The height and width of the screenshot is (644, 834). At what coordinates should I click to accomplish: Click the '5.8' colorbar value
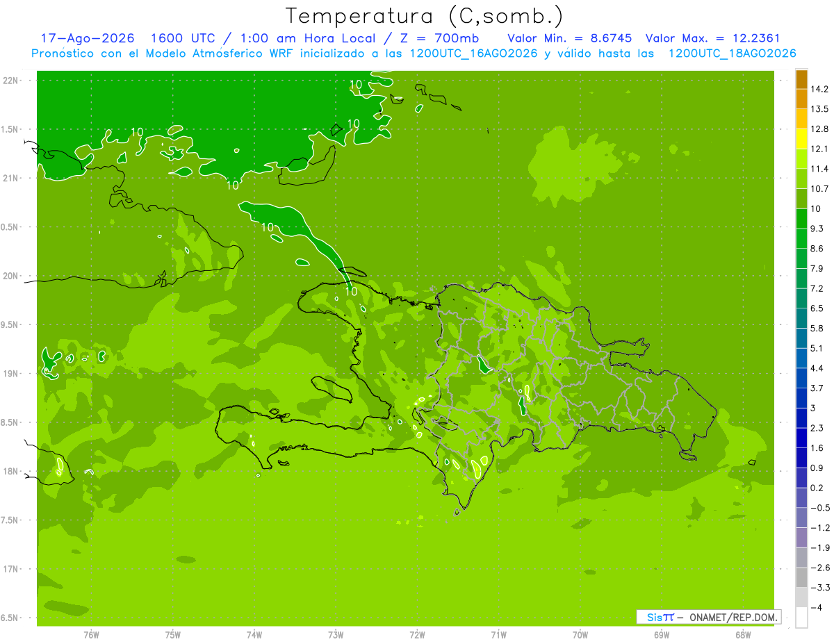coord(817,329)
